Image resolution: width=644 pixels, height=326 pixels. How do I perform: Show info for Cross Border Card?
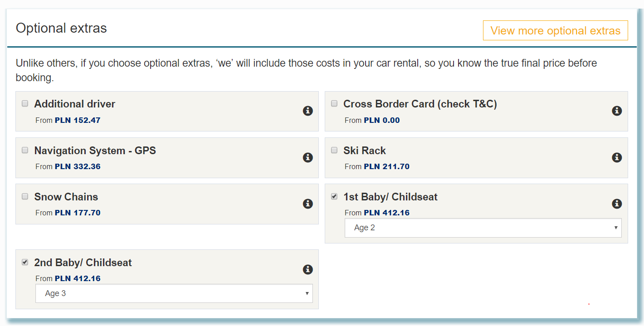click(x=617, y=111)
